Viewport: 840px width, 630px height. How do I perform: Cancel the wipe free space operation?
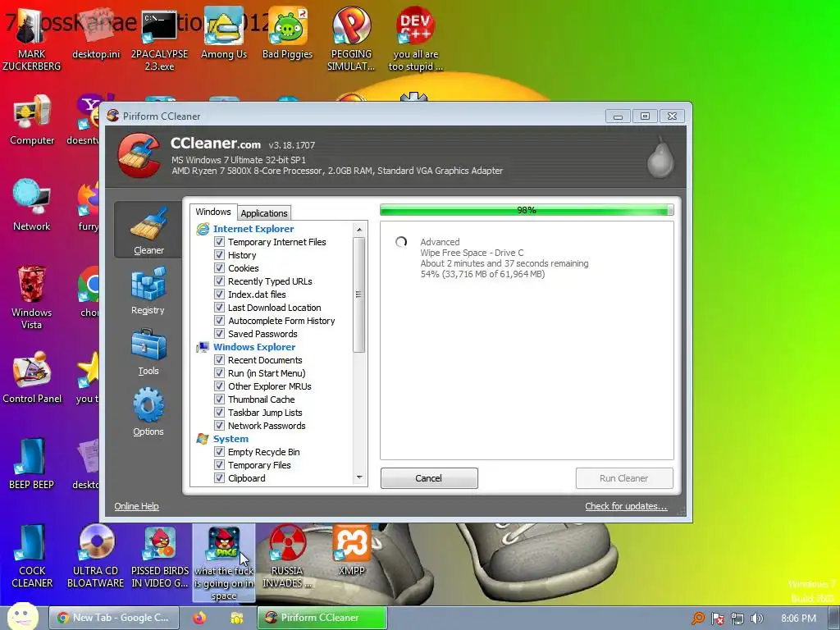click(428, 478)
